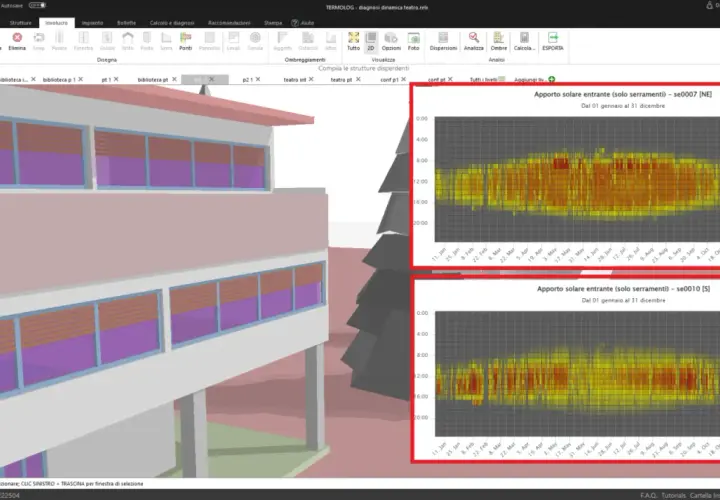The width and height of the screenshot is (720, 500).
Task: Select the Tenda shading tool
Action: tap(255, 41)
